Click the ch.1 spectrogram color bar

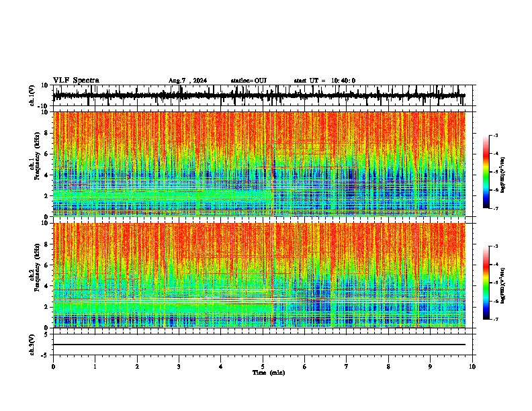(x=486, y=172)
